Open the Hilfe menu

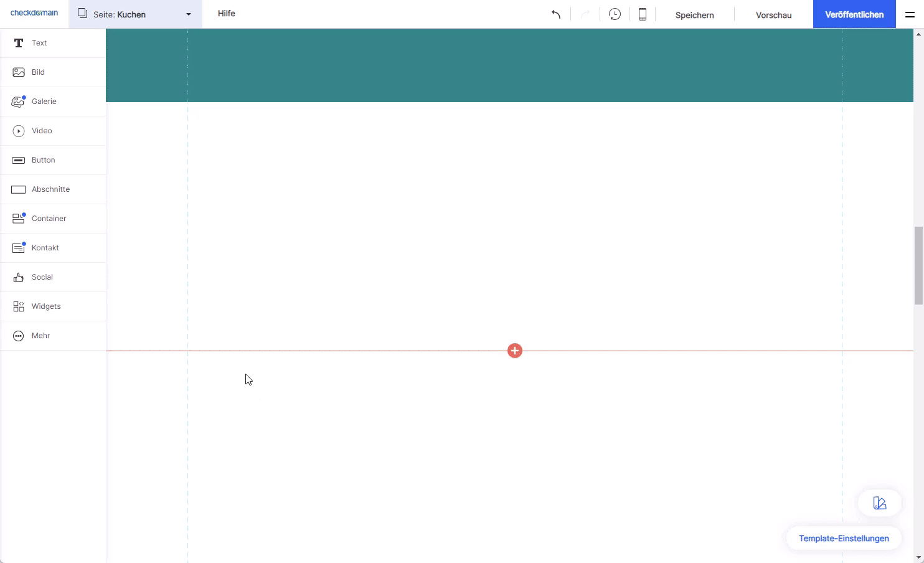[x=227, y=14]
